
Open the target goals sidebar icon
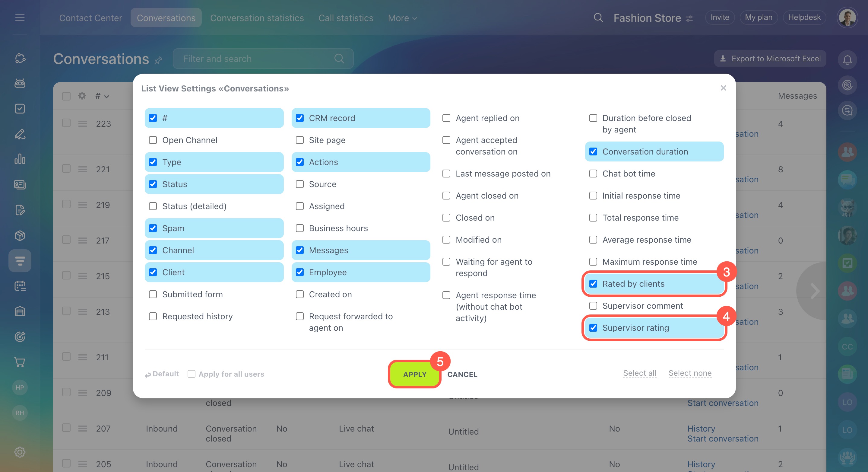click(20, 337)
